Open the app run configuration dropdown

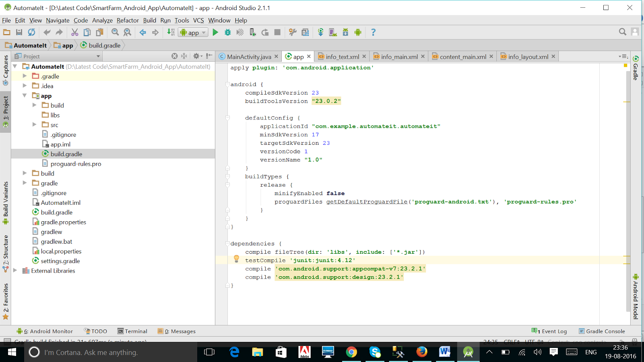point(193,33)
